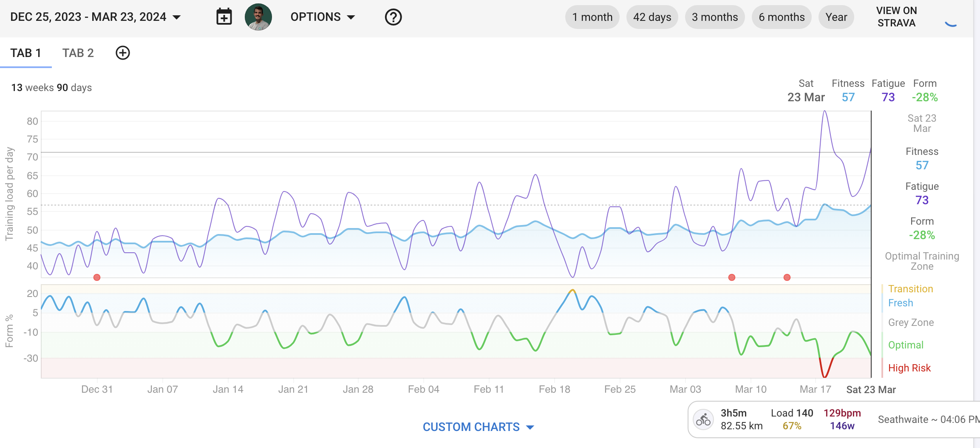Click the red marker near Mar 14
The height and width of the screenshot is (448, 980).
(787, 277)
